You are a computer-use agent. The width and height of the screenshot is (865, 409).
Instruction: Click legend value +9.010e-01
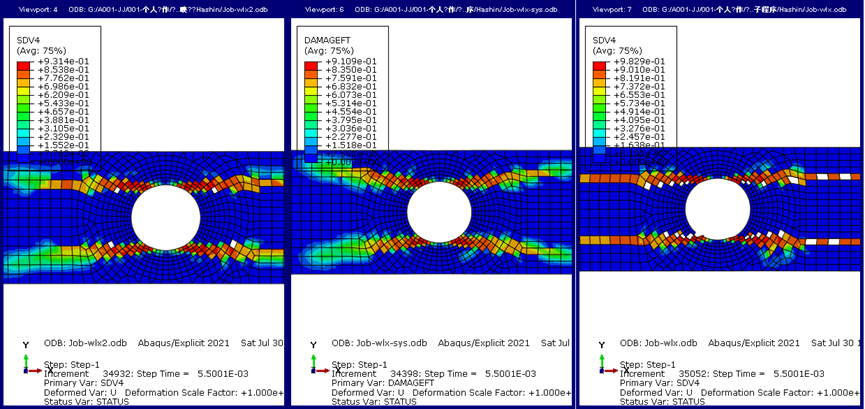click(639, 70)
